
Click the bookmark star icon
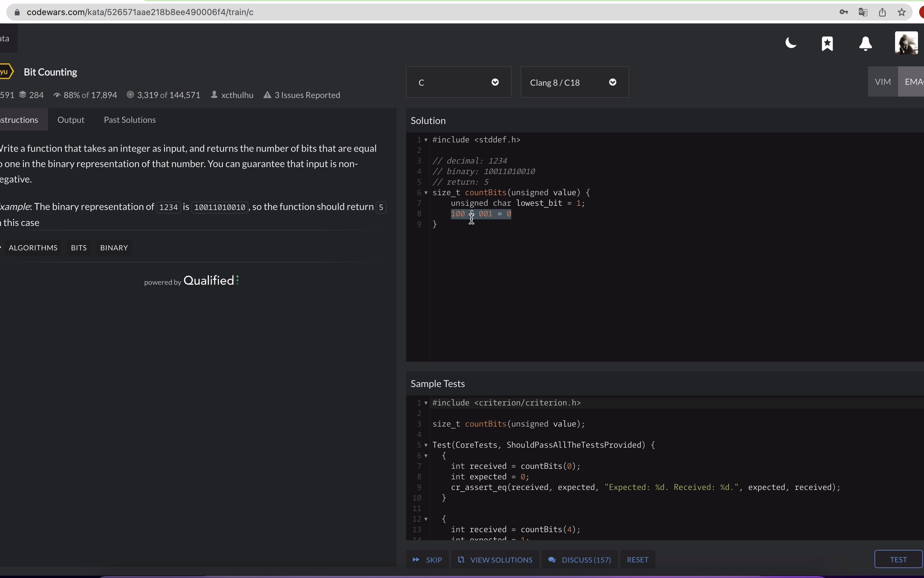827,43
